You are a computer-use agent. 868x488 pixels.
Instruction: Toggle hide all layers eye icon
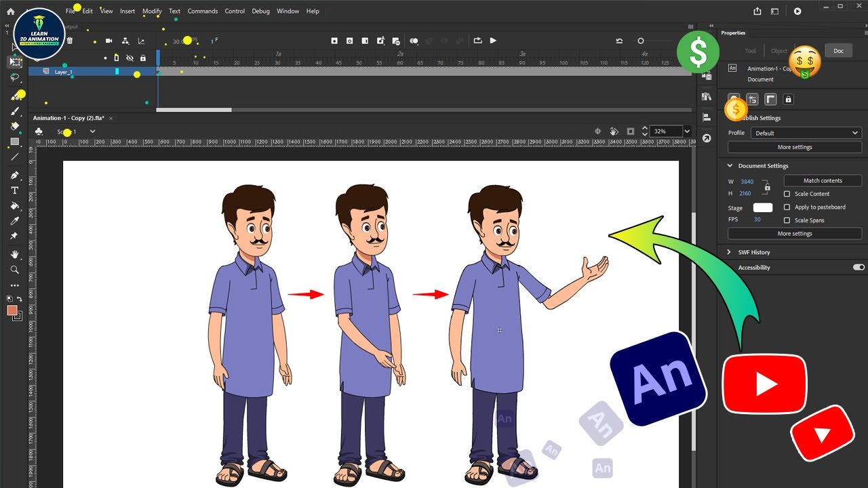click(x=130, y=58)
